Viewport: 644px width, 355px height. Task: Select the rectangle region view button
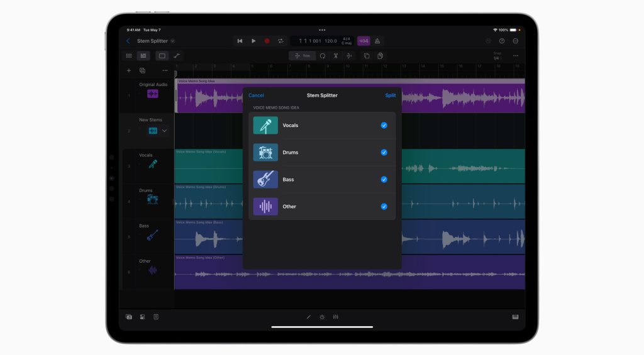(162, 56)
